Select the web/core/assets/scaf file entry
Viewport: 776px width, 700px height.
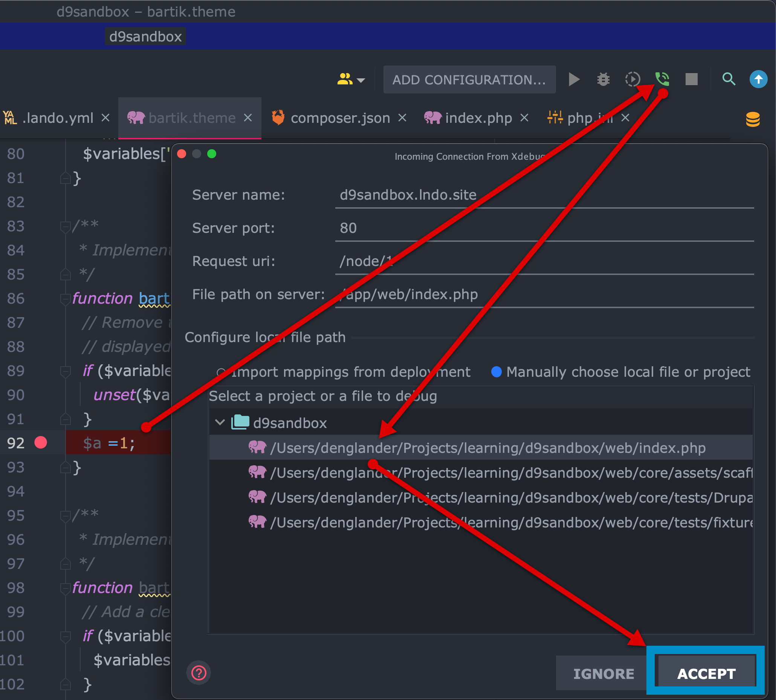pyautogui.click(x=481, y=473)
